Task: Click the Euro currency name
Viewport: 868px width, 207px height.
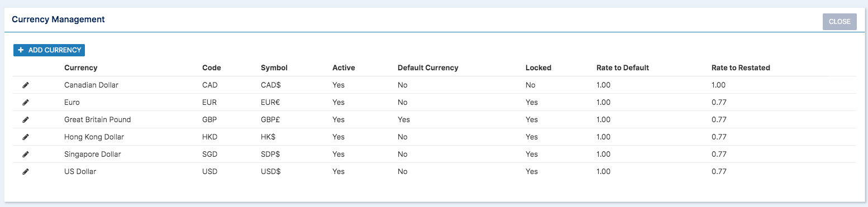Action: [72, 102]
